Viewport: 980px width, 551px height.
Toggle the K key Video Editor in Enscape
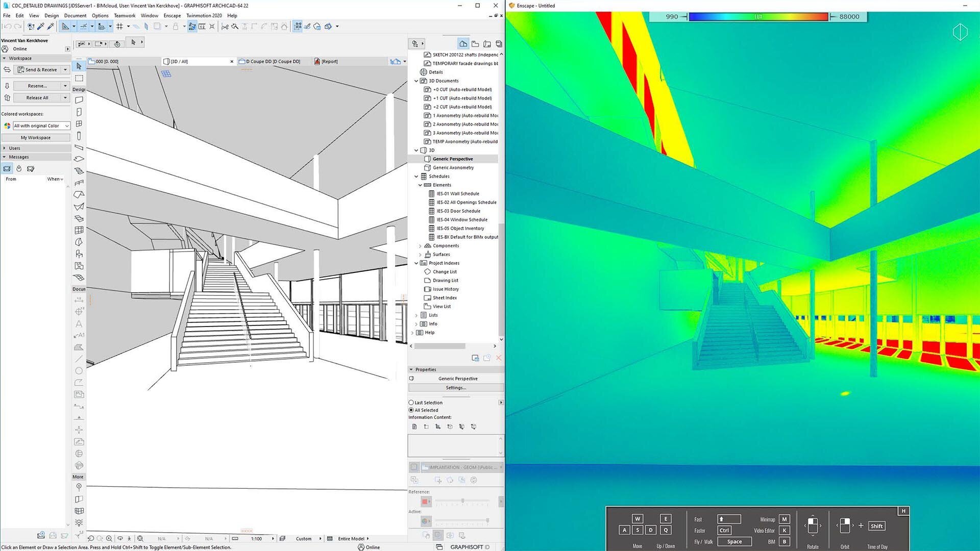click(785, 531)
